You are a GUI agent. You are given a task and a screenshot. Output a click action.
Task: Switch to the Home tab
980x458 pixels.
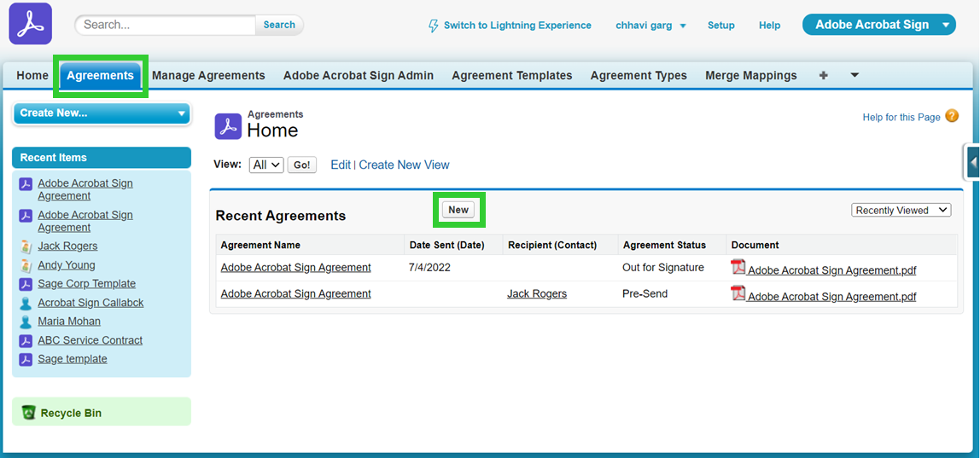[x=32, y=76]
